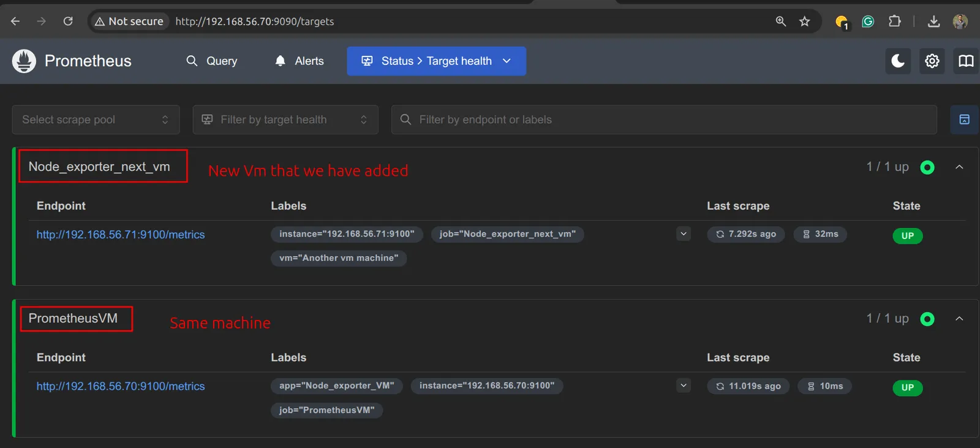Click the yellow extension icon with badge
The height and width of the screenshot is (448, 980).
tap(842, 22)
